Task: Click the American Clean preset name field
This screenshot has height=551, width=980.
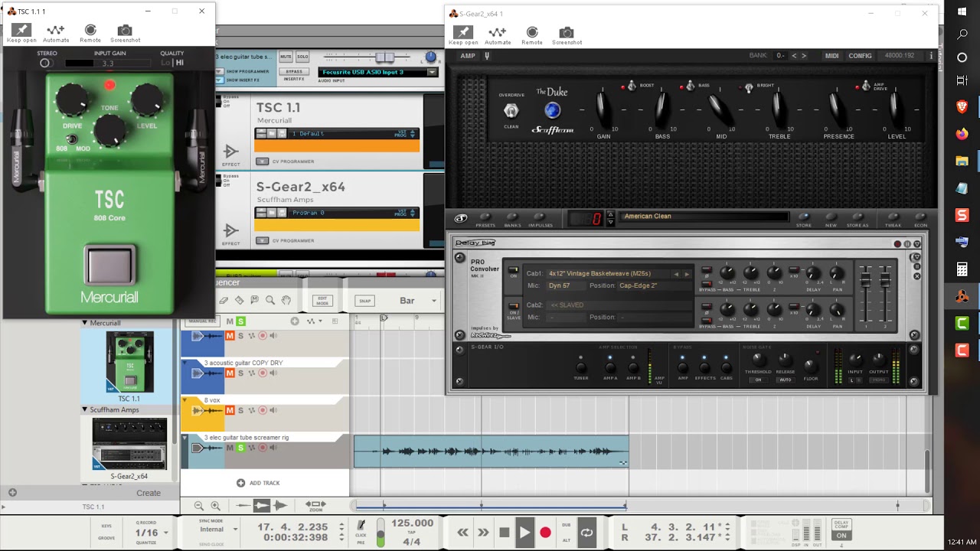Action: 704,217
